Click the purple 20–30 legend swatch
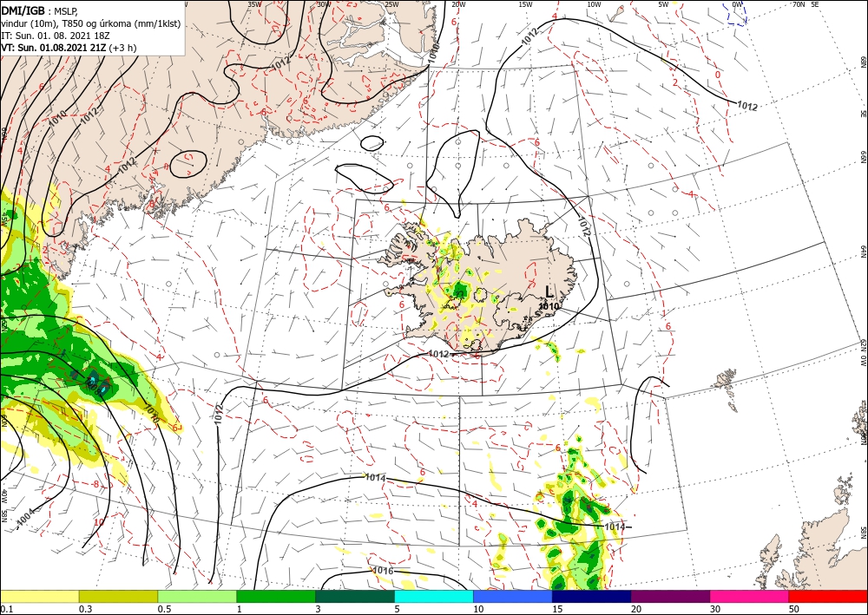 click(670, 597)
